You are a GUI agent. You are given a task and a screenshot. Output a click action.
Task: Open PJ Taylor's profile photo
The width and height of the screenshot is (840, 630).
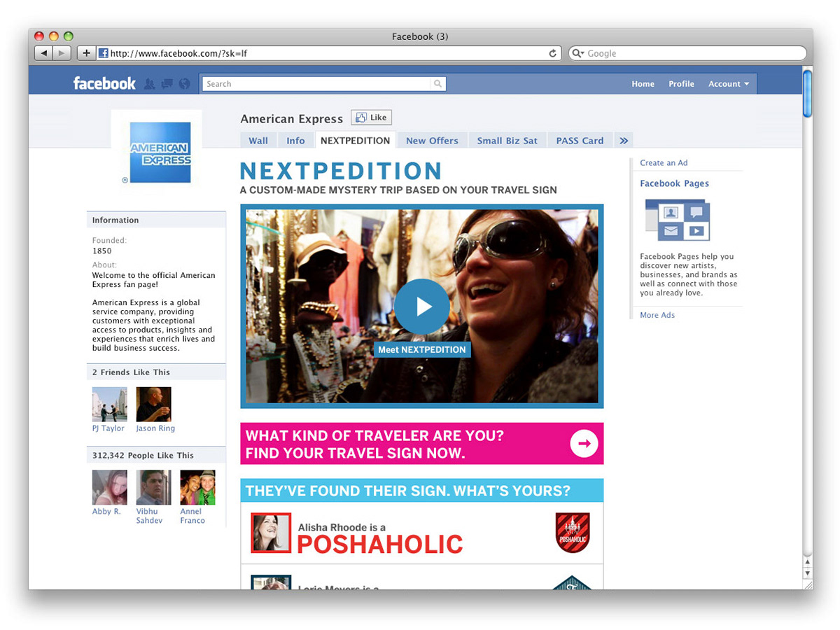(110, 404)
